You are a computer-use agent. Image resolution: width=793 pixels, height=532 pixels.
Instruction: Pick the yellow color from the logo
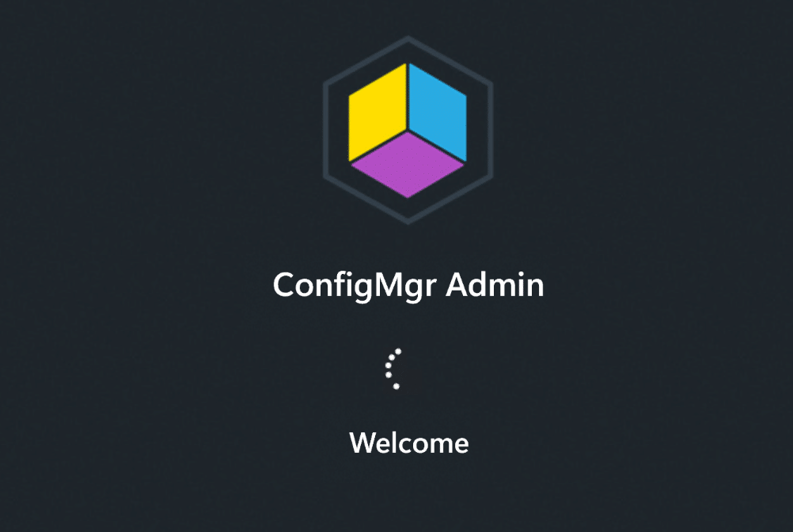coord(378,112)
